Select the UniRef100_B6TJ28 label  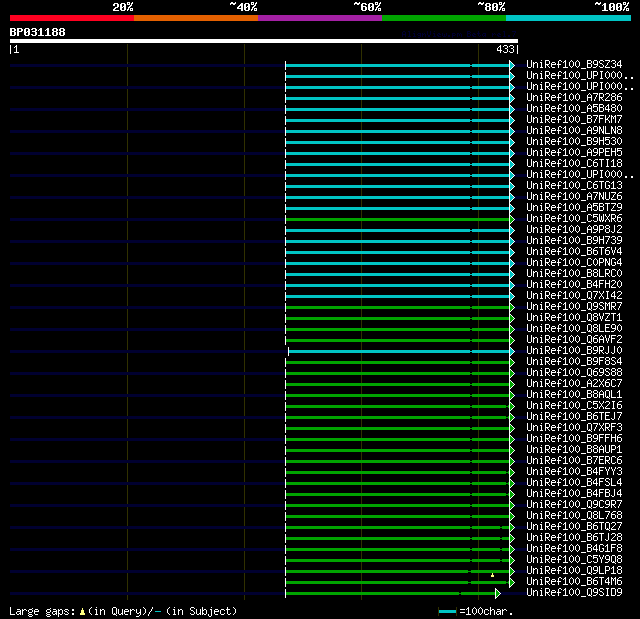pos(574,538)
